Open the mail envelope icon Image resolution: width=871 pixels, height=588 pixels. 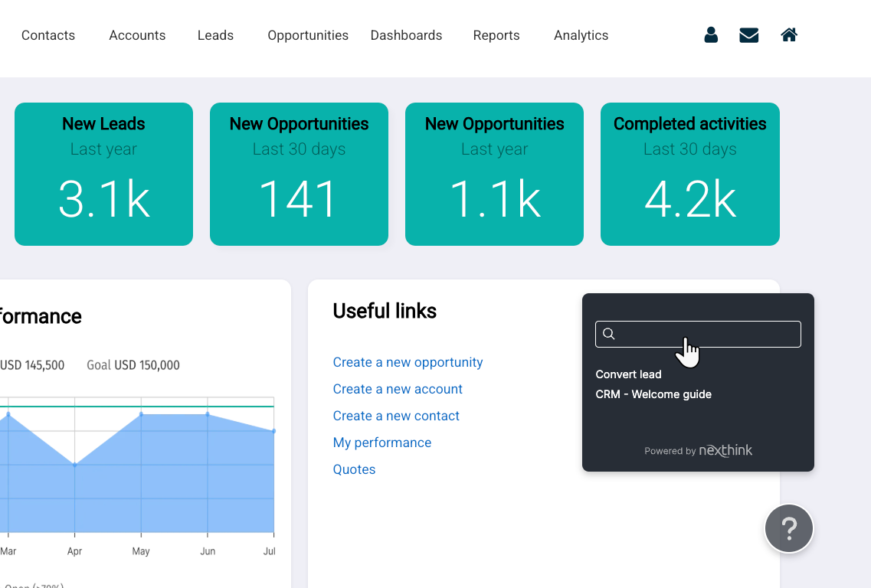click(x=748, y=35)
